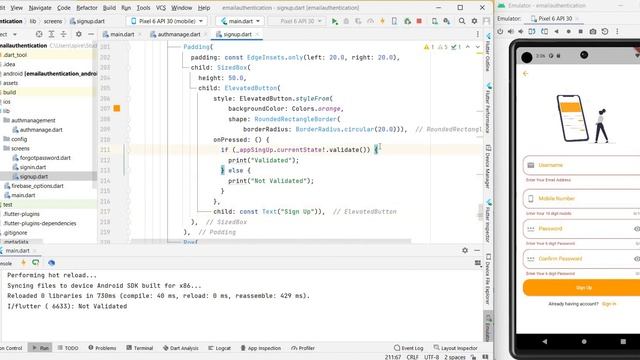The height and width of the screenshot is (360, 640).
Task: Open emulator extended controls three-dots
Action: (617, 31)
